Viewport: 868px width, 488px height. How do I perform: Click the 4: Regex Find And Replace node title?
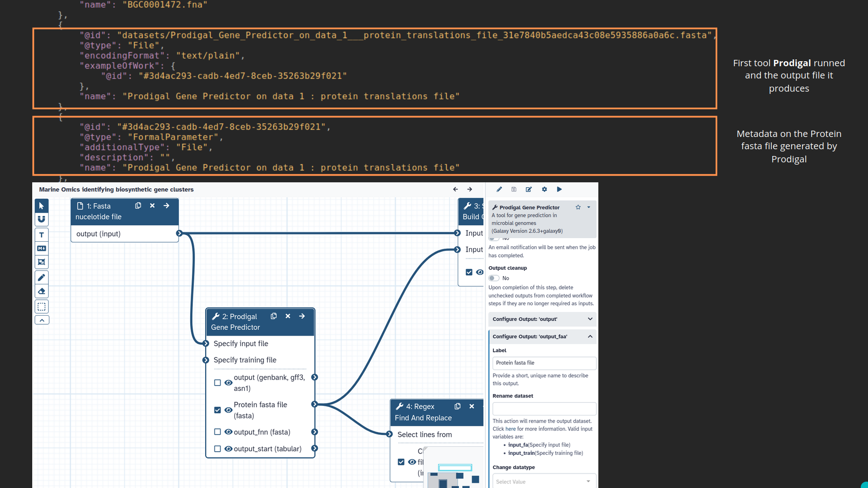point(424,412)
